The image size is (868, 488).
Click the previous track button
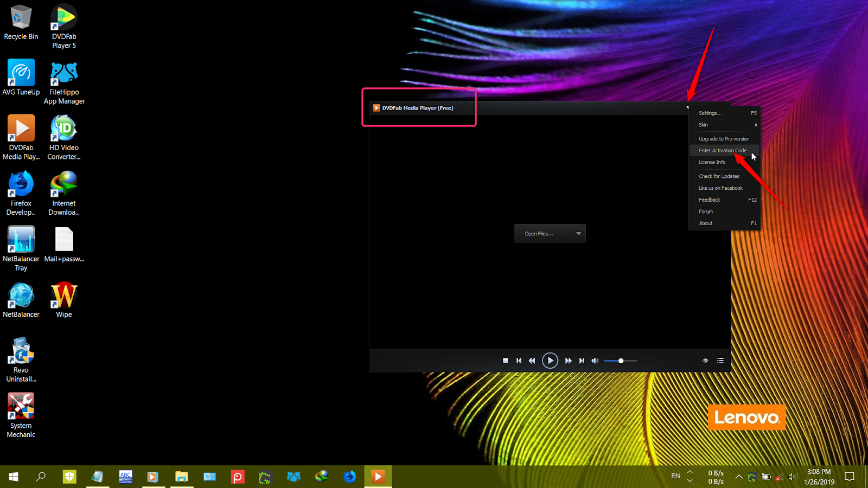[x=519, y=361]
